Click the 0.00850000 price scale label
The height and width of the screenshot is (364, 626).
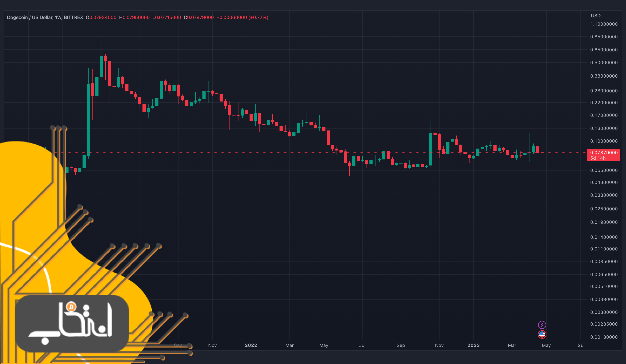604,261
